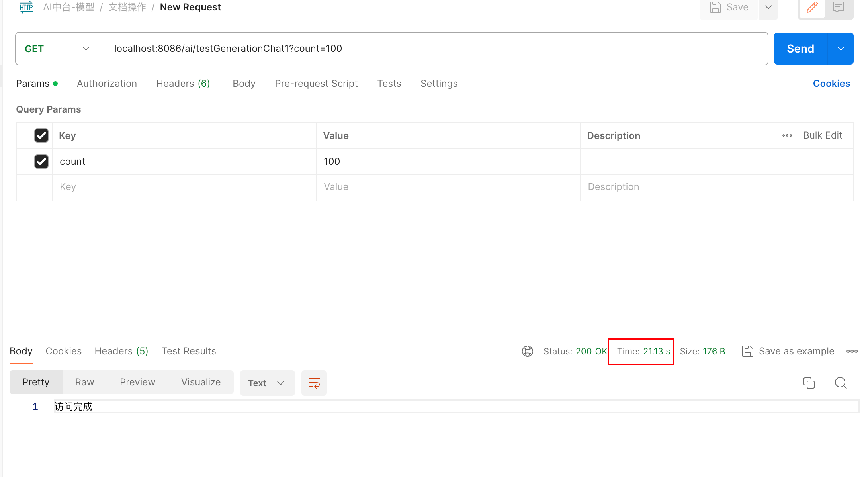This screenshot has height=477, width=868.
Task: Search within the response body
Action: (x=841, y=383)
